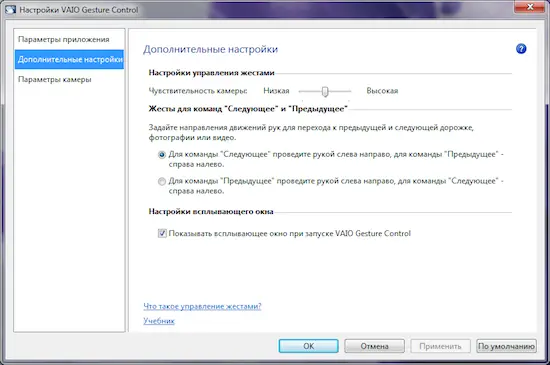This screenshot has height=365, width=550.
Task: Click the Отмена button
Action: point(374,346)
